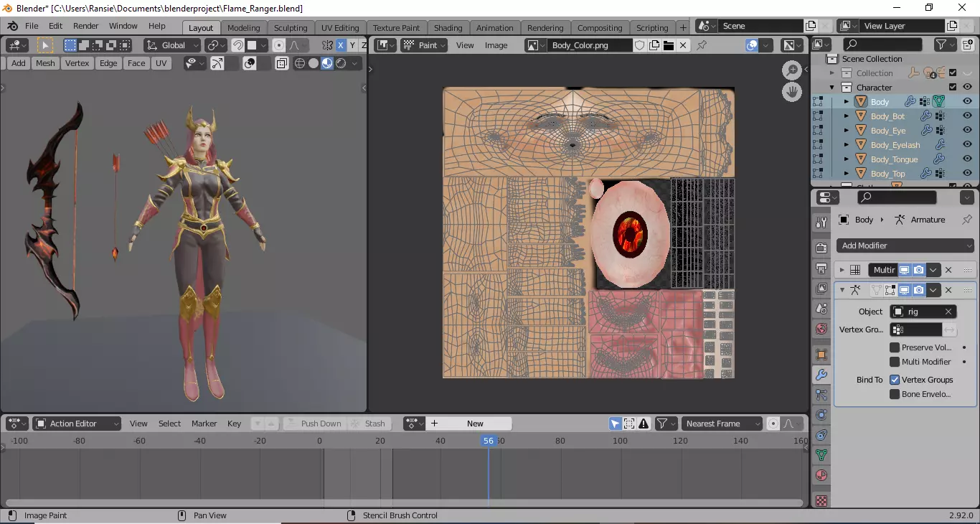Click the Mesh menu button
This screenshot has height=524, width=980.
pyautogui.click(x=45, y=63)
